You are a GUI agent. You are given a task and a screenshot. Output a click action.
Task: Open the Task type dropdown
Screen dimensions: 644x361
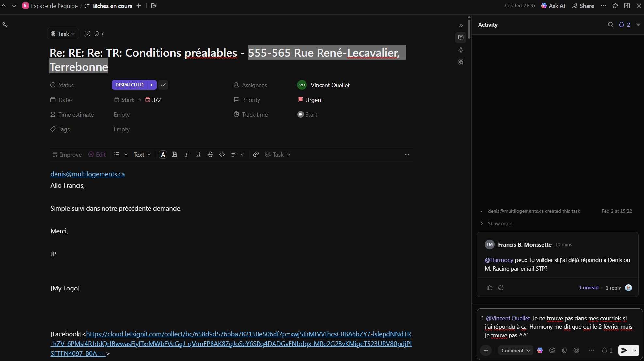click(63, 34)
